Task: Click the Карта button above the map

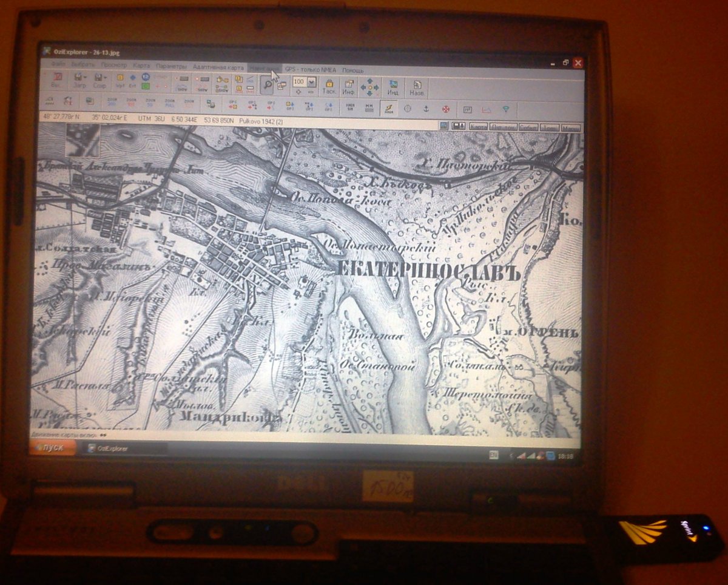Action: pyautogui.click(x=478, y=127)
